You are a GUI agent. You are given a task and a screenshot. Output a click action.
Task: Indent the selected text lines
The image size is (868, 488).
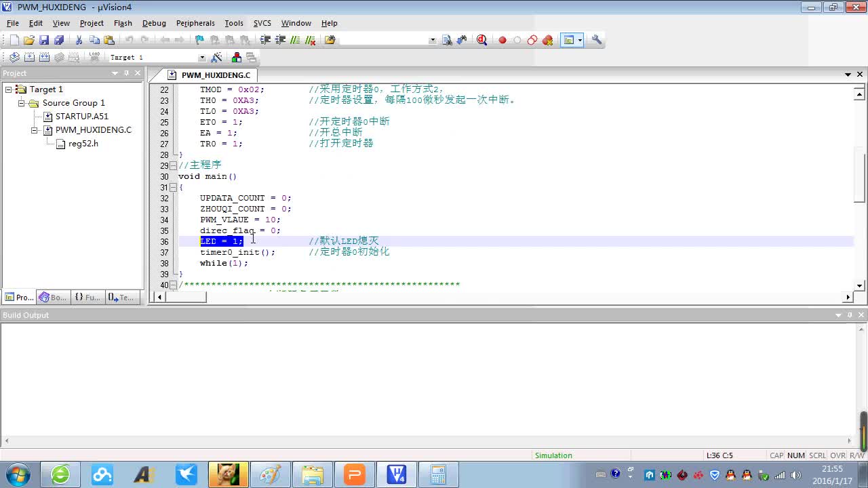click(x=265, y=40)
